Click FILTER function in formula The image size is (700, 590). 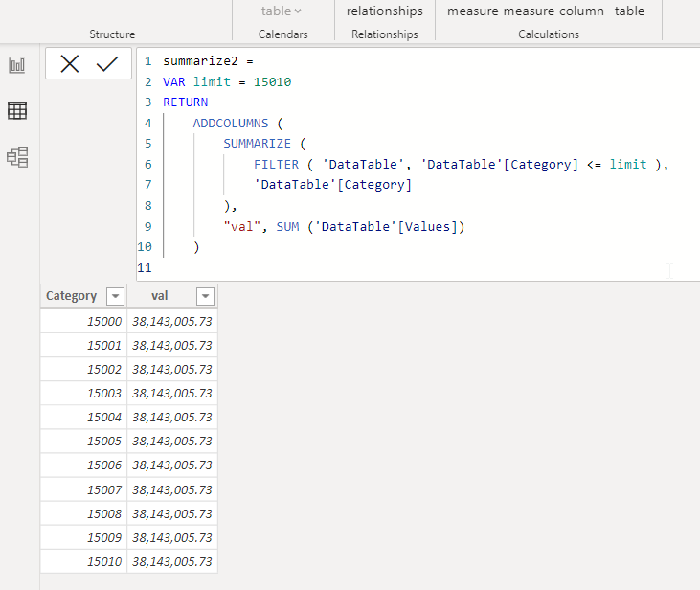click(277, 165)
